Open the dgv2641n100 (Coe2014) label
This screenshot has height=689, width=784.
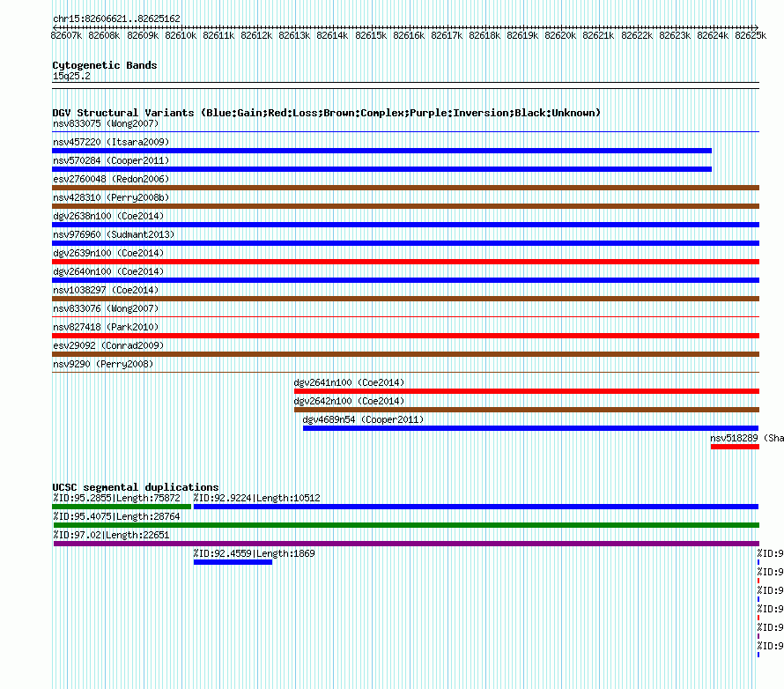tap(349, 382)
